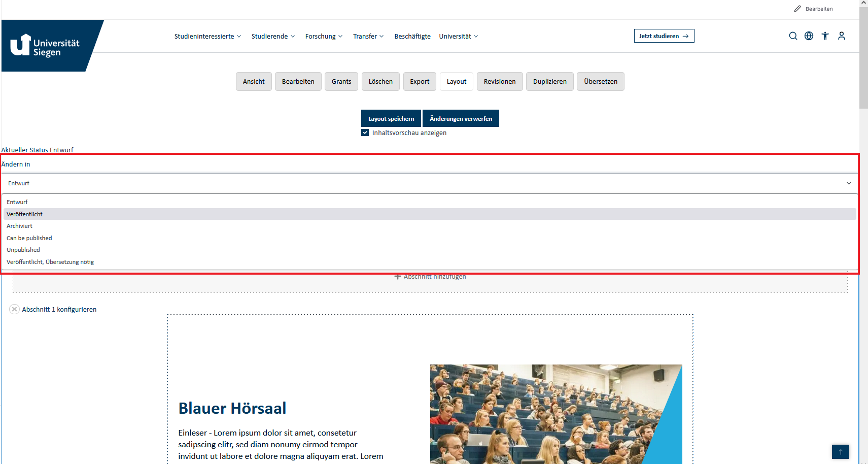
Task: Click the Abschnitt hinzufügen link
Action: pyautogui.click(x=430, y=276)
